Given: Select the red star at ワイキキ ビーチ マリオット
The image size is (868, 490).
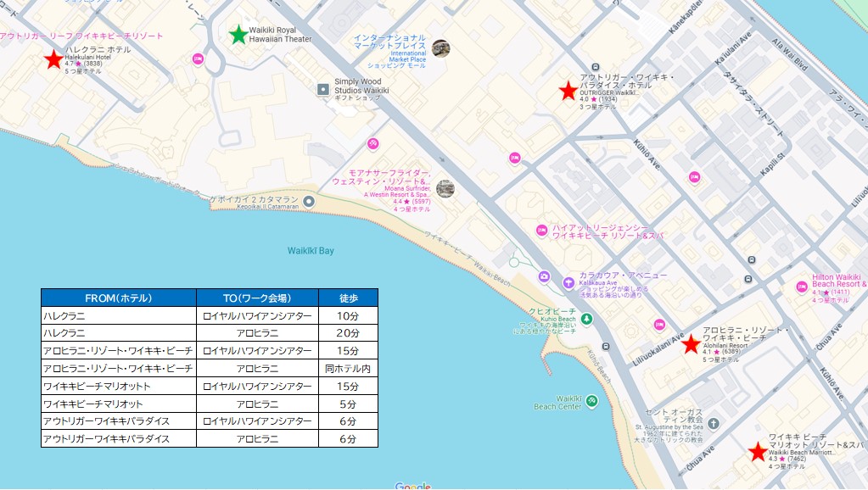Looking at the screenshot, I should tap(758, 451).
